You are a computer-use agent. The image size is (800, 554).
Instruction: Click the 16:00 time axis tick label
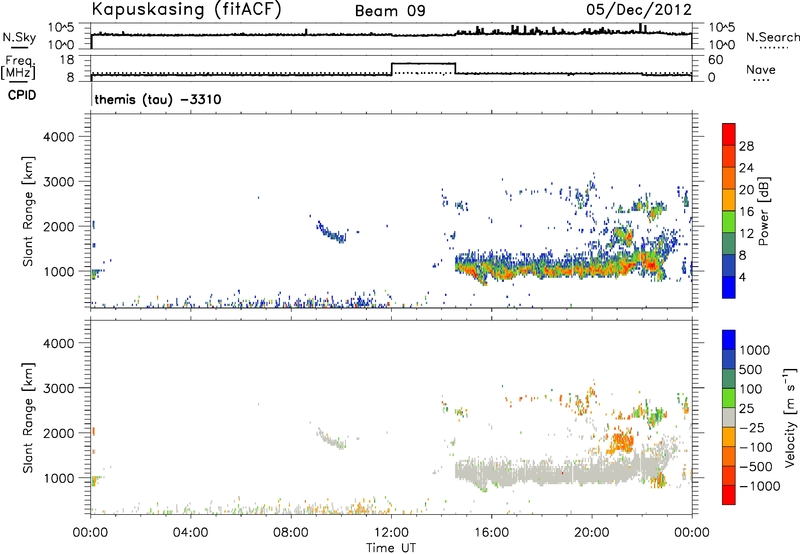(x=491, y=533)
